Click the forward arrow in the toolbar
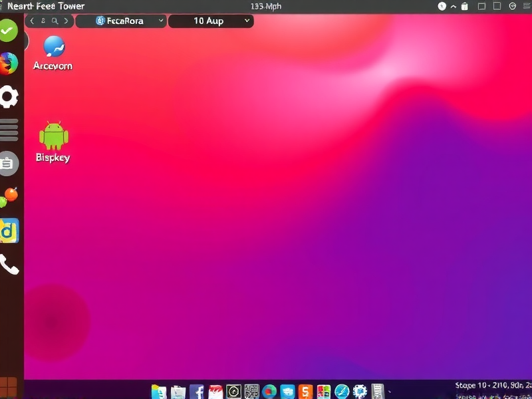 click(x=66, y=21)
